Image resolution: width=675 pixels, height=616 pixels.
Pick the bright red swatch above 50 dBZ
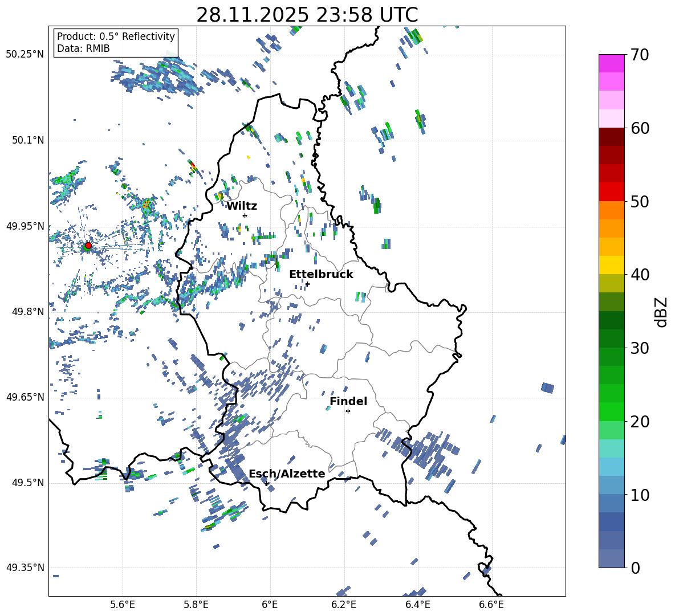[612, 191]
